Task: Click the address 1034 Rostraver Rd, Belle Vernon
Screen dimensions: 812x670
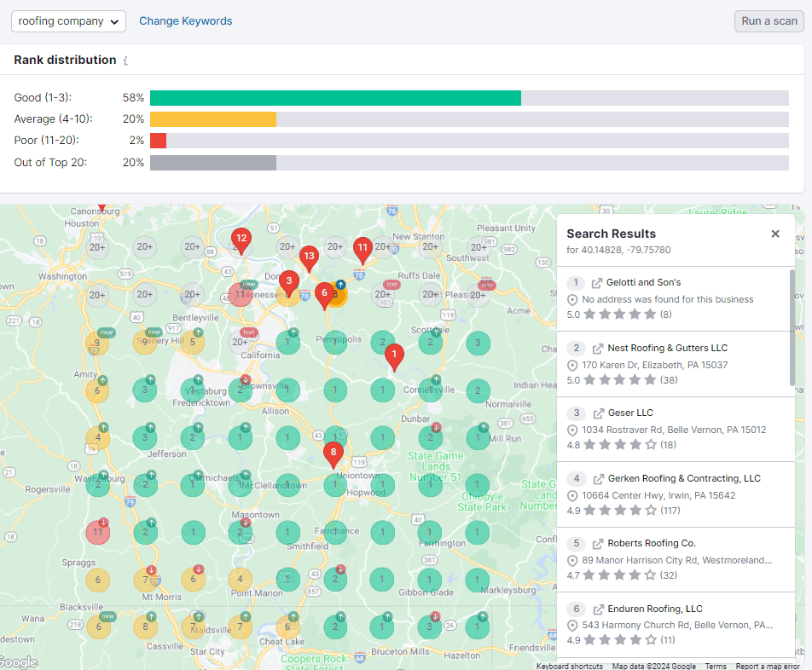Action: tap(674, 430)
